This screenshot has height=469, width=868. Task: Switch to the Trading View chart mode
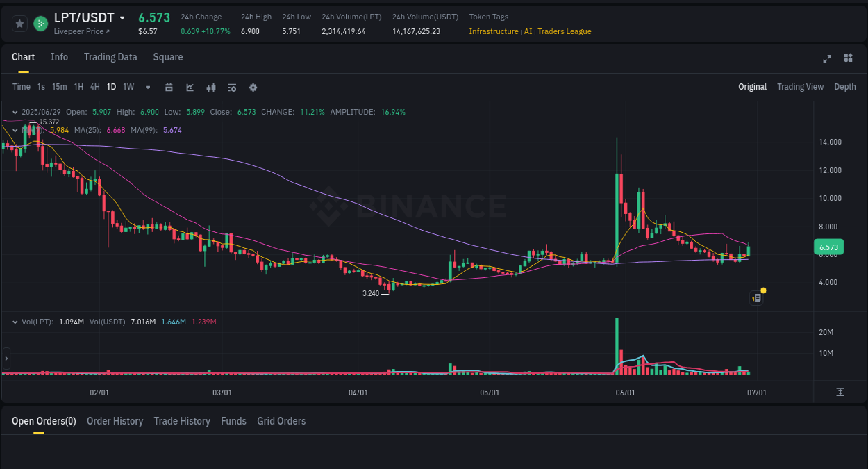click(800, 87)
